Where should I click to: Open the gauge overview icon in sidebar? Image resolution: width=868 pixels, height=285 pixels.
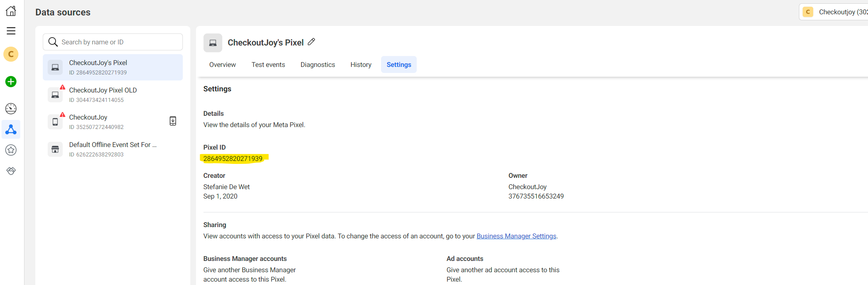[11, 109]
